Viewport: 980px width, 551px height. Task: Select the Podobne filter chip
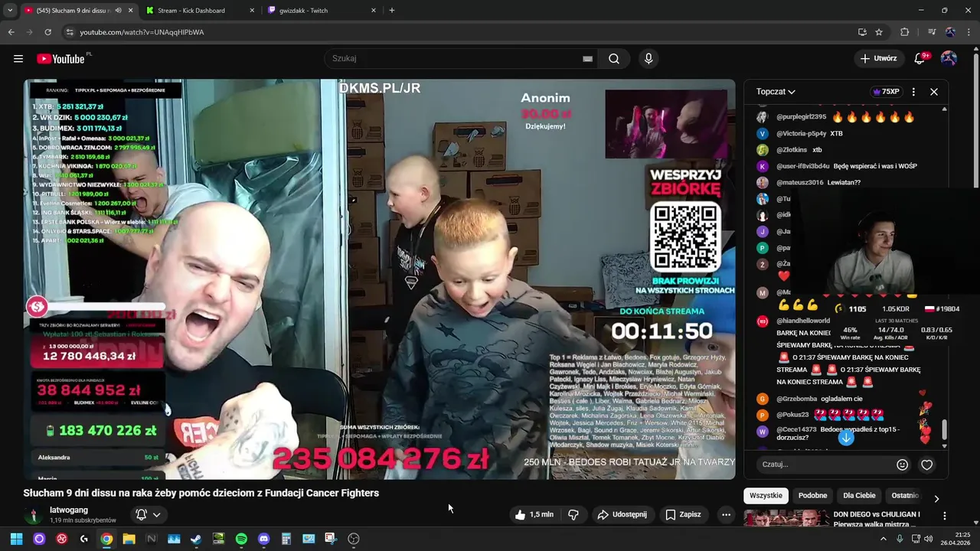[812, 496]
